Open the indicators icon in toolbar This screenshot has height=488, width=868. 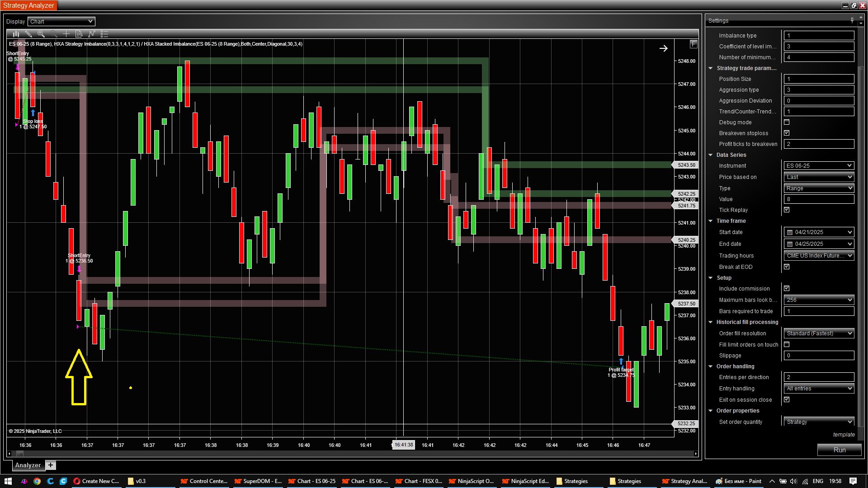[91, 34]
